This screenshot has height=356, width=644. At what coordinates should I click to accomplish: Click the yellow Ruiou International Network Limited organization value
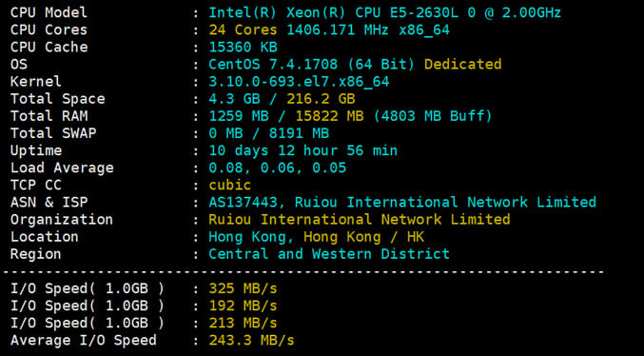click(360, 220)
